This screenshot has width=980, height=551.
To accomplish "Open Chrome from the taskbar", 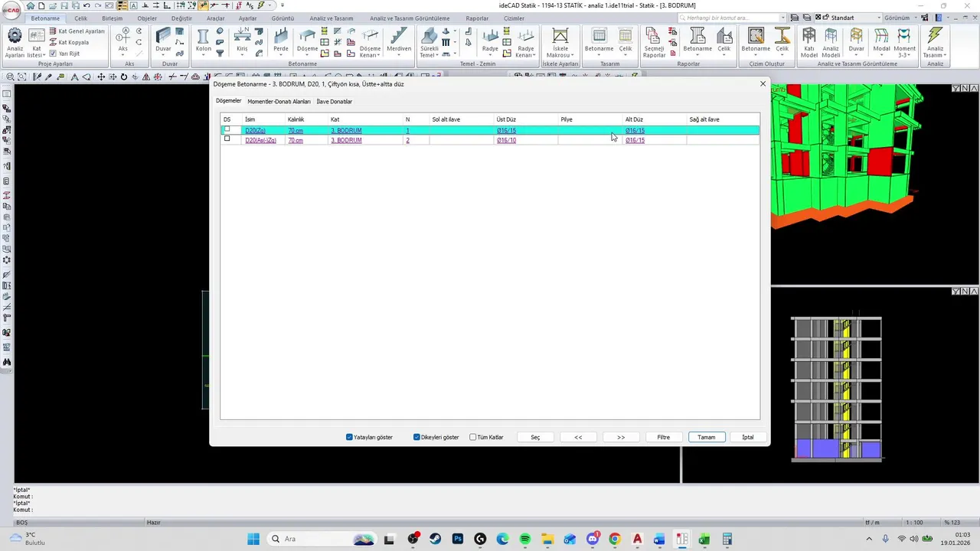I will click(614, 539).
